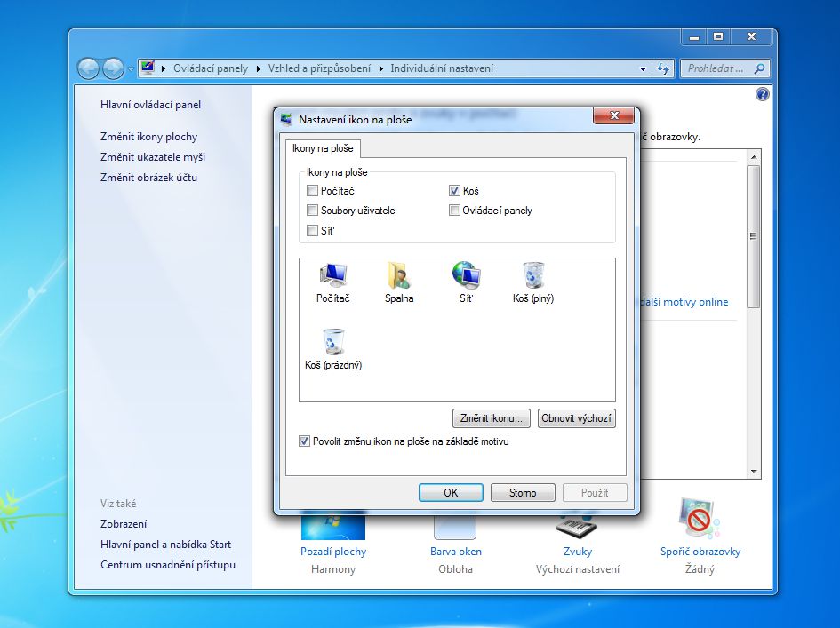This screenshot has width=840, height=628.
Task: Open the address bar history dropdown arrow
Action: (643, 68)
